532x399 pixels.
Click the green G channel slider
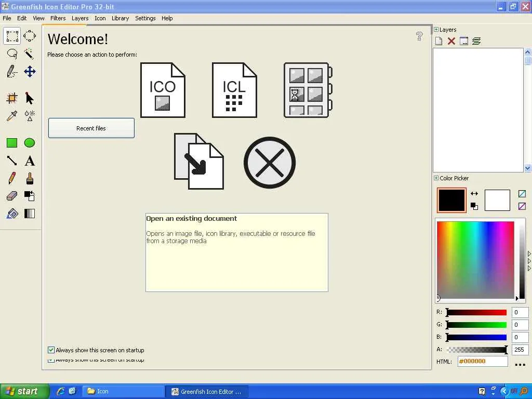(x=477, y=325)
